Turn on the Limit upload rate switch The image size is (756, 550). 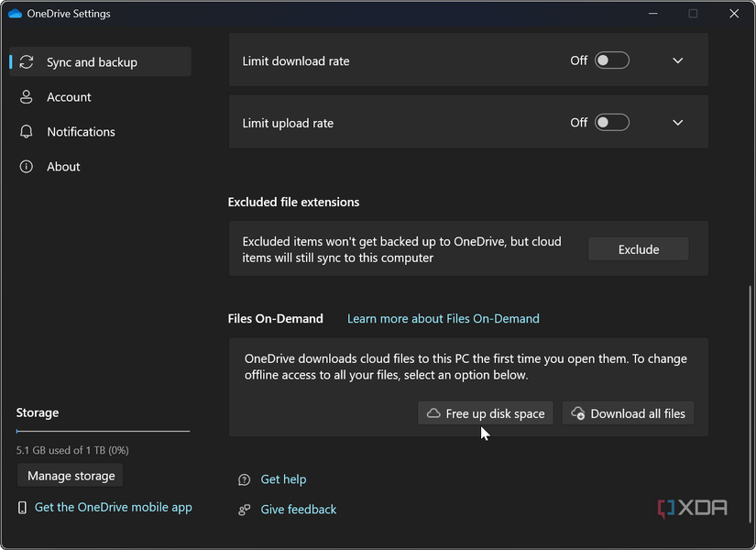pos(611,122)
